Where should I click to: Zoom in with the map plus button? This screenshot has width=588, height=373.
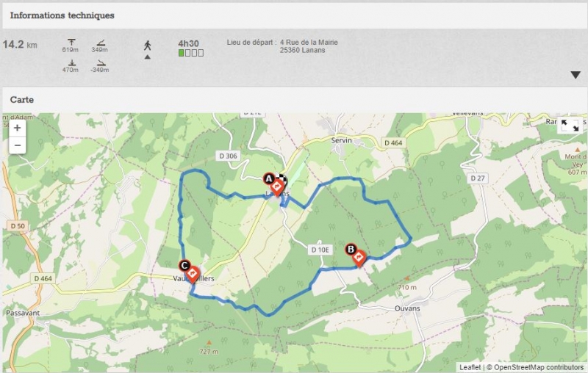[x=17, y=128]
